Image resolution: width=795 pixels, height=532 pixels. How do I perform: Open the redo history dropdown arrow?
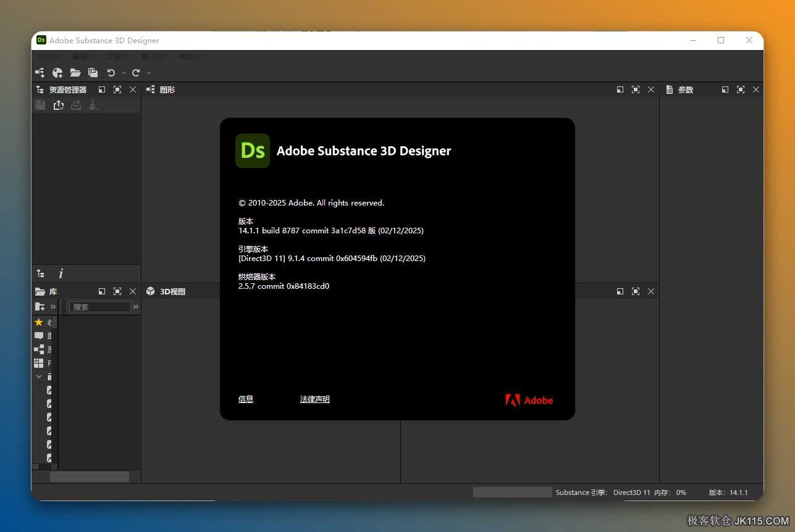pyautogui.click(x=148, y=73)
